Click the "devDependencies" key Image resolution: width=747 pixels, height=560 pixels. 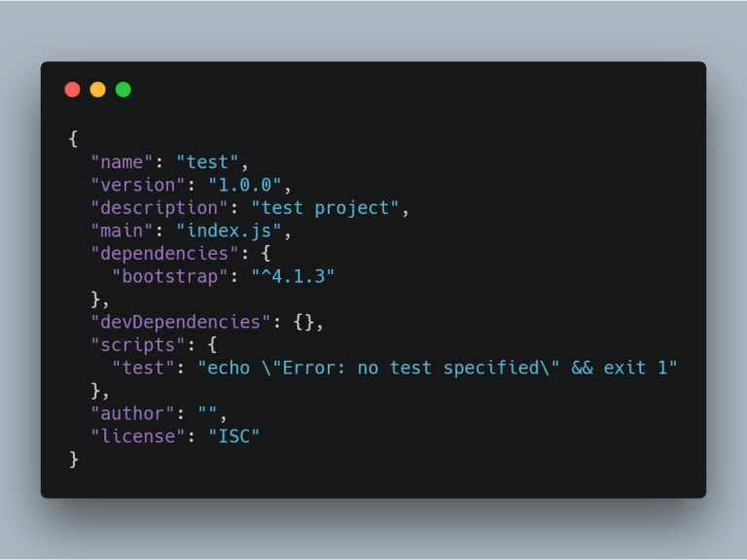pyautogui.click(x=181, y=322)
